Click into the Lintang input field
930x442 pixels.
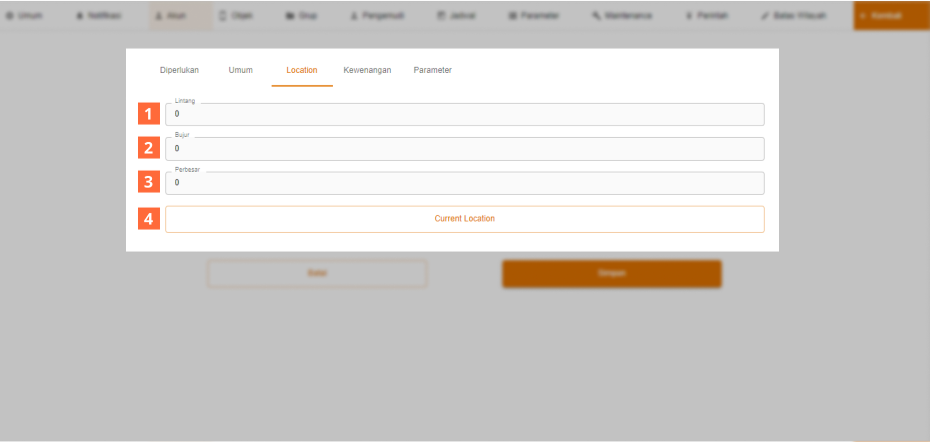pos(464,115)
